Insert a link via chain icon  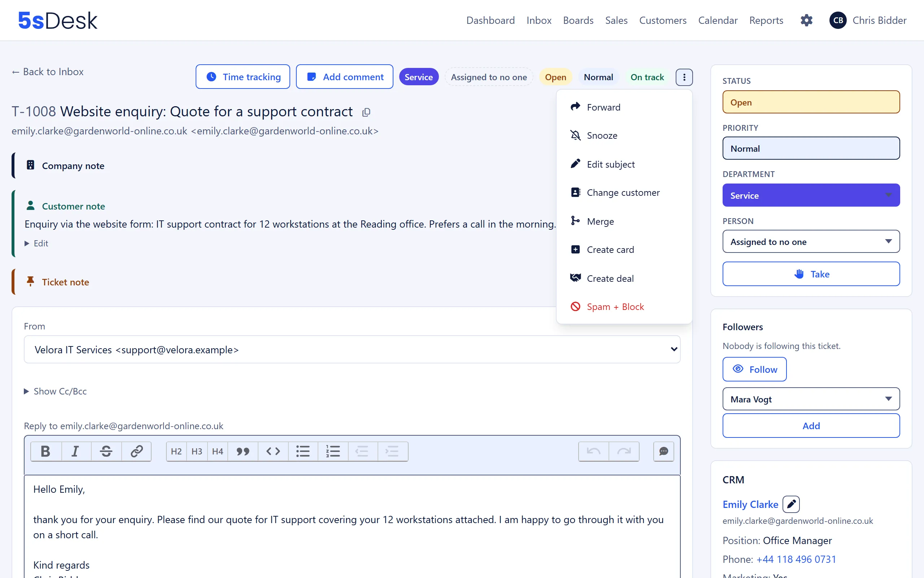(x=137, y=452)
